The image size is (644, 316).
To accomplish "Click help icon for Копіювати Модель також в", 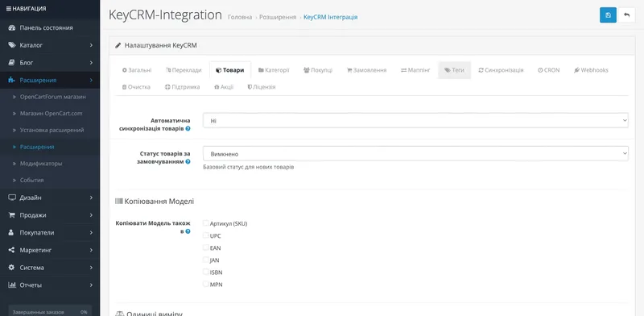I will (188, 231).
